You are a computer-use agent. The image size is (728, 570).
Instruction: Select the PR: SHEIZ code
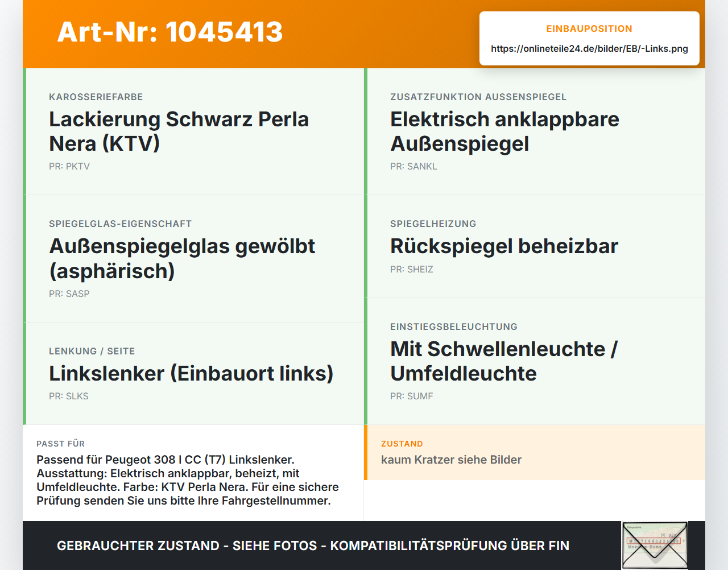tap(412, 270)
